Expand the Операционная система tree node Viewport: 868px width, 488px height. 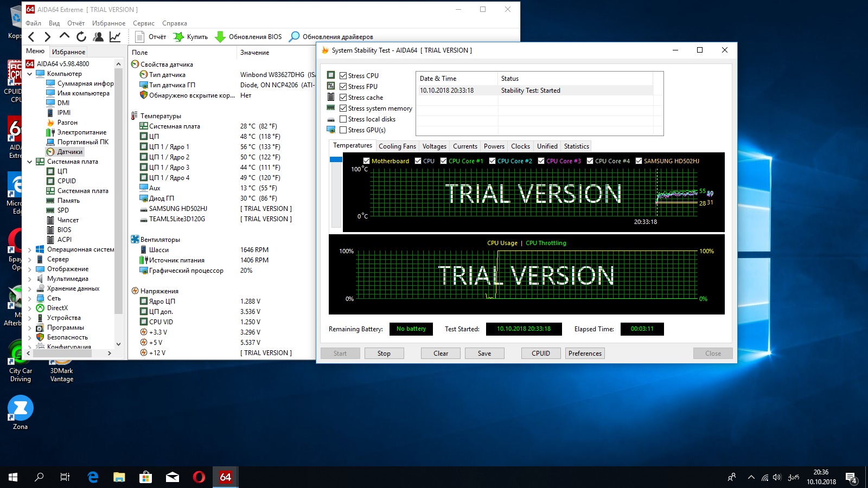(x=30, y=250)
